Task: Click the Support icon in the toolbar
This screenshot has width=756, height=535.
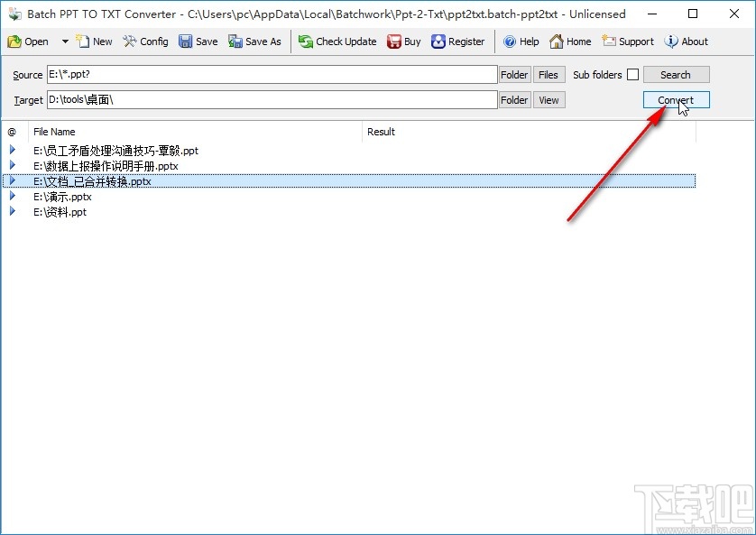Action: [628, 42]
